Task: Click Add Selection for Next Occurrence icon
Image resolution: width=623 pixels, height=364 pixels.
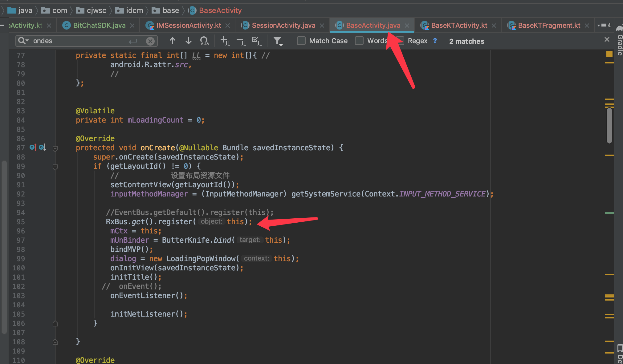Action: 226,41
